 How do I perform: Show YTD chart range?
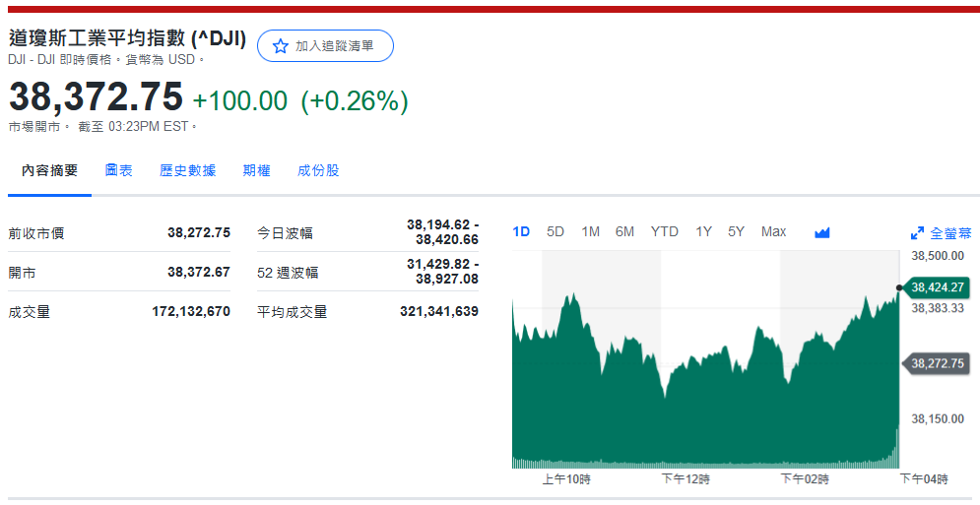[x=664, y=231]
